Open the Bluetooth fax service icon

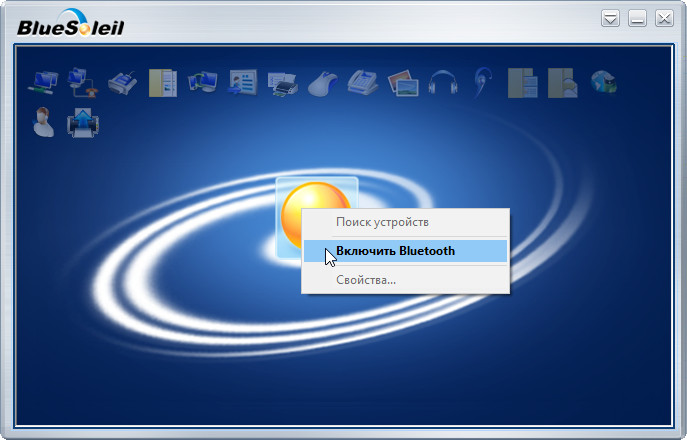pyautogui.click(x=363, y=82)
